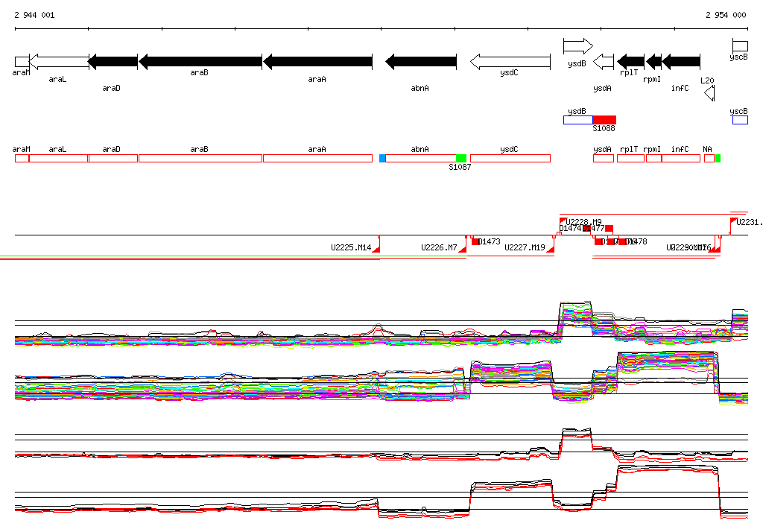
Task: Select the black araD gene arrow
Action: point(113,62)
